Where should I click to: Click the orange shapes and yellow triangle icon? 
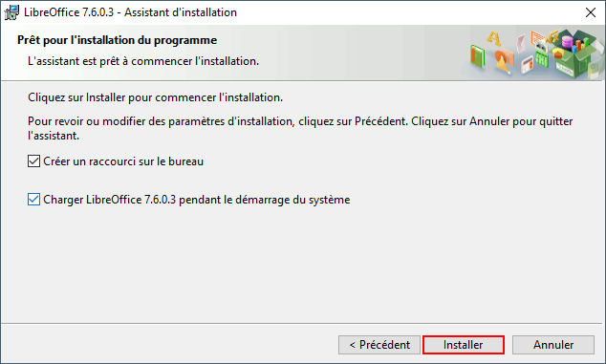point(505,61)
